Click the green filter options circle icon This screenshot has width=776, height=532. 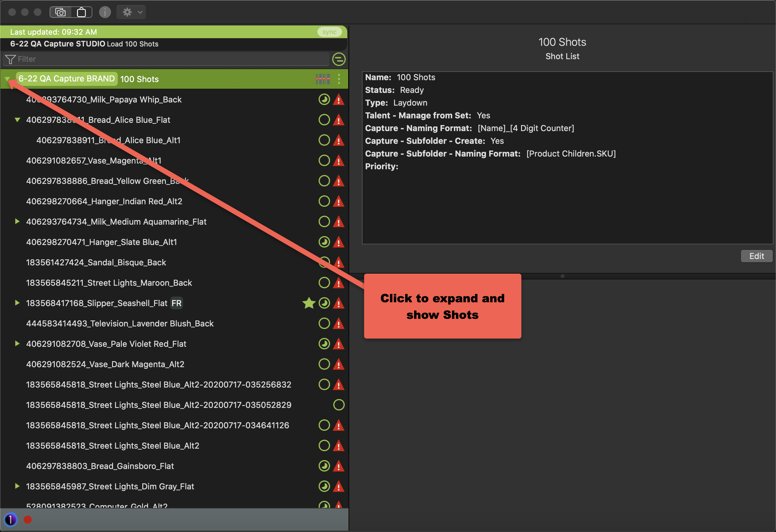click(x=339, y=59)
